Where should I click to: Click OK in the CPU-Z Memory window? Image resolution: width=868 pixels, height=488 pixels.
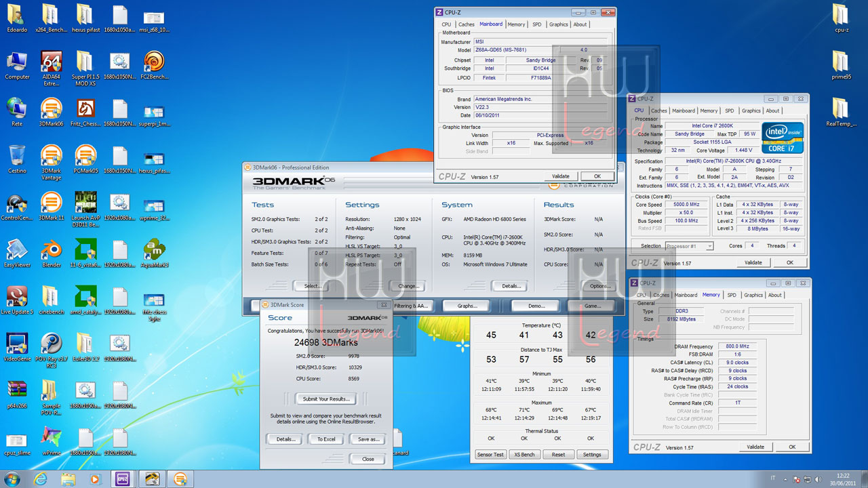point(791,447)
